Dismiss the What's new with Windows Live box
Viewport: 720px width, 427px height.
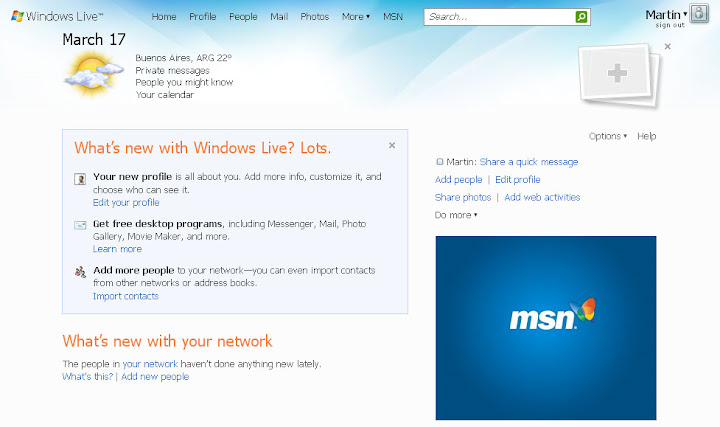392,145
